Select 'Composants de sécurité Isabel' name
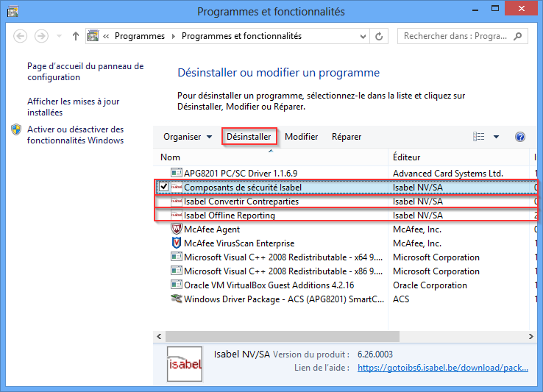This screenshot has width=543, height=392. (x=243, y=188)
